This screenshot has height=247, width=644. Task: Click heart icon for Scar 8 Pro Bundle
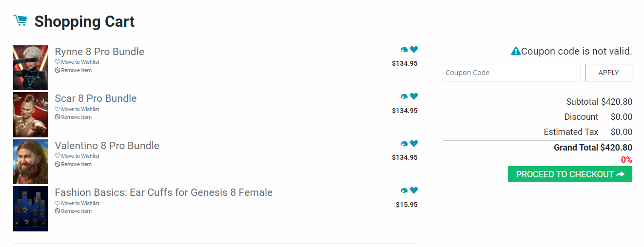click(414, 96)
